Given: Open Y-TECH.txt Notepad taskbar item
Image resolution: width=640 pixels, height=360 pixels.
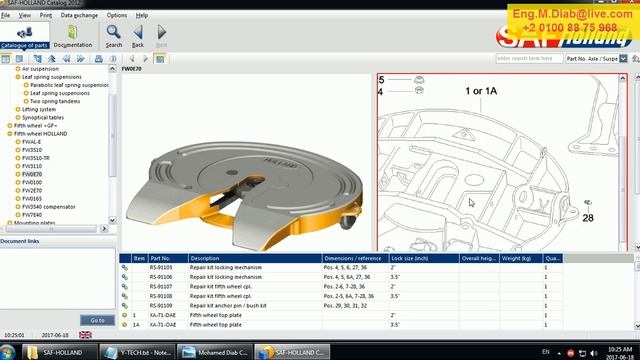Looking at the screenshot, I should (138, 352).
